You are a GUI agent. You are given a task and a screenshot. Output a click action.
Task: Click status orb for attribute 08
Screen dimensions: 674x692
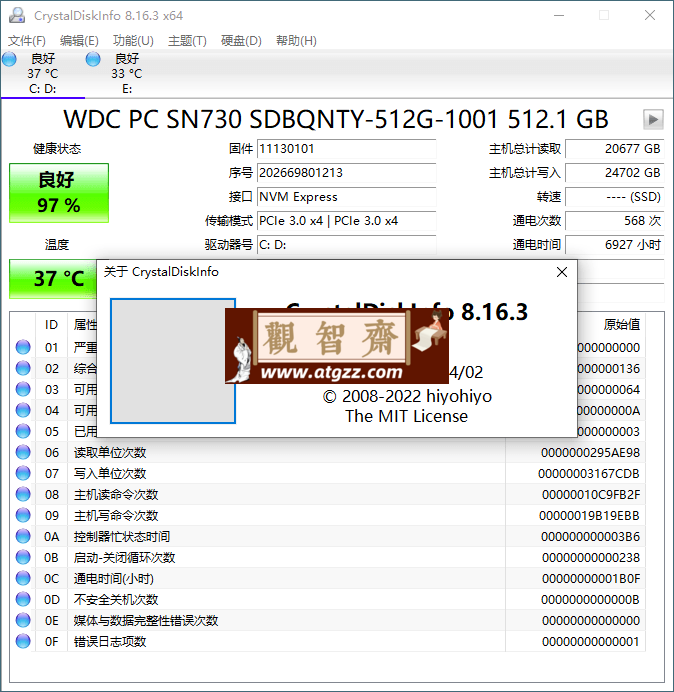pos(23,494)
